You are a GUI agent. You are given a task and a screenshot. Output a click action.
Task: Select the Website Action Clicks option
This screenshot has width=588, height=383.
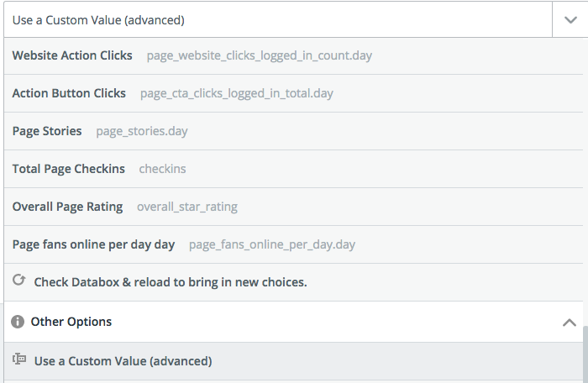point(293,55)
